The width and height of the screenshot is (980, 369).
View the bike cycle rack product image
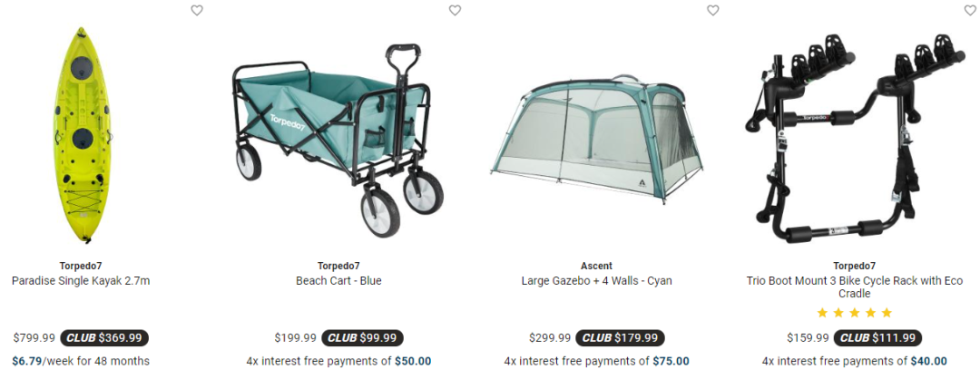click(x=855, y=139)
